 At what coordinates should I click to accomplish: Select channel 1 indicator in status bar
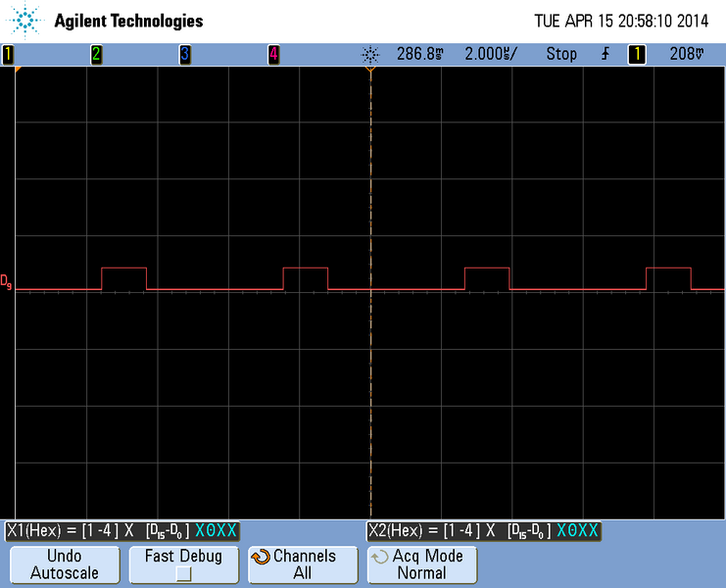coord(8,55)
